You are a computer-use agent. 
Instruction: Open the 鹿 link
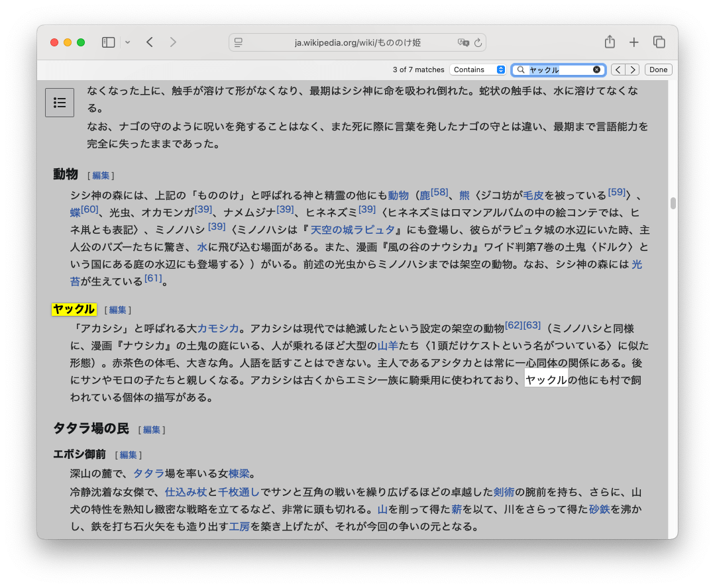[x=425, y=195]
